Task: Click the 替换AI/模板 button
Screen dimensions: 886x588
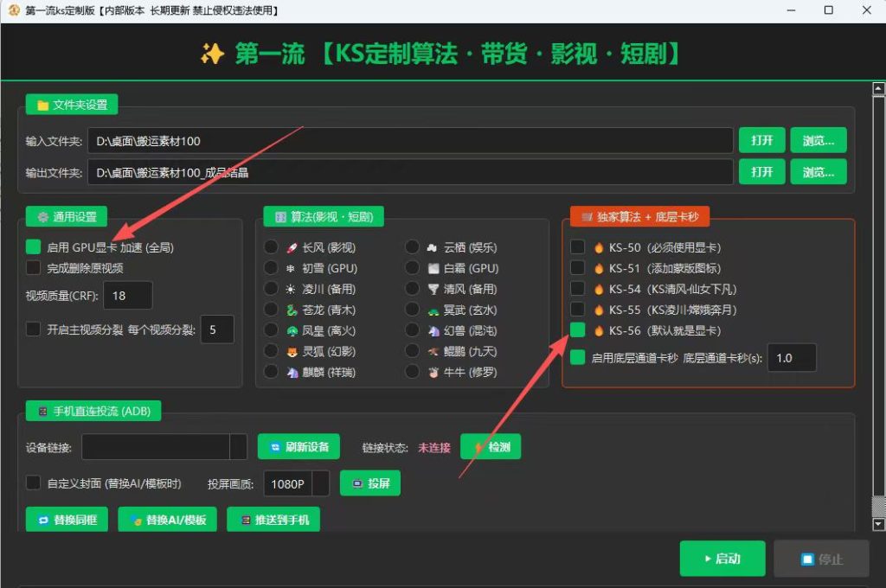Action: tap(167, 520)
